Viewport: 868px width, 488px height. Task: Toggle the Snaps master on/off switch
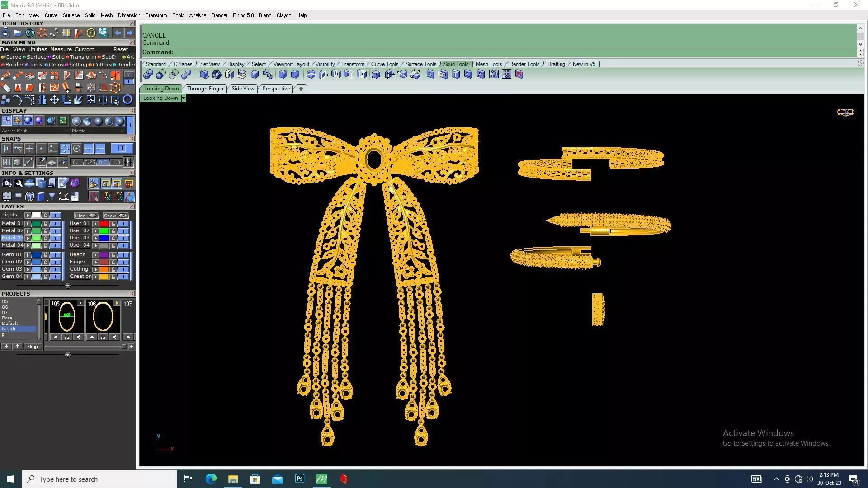[122, 149]
